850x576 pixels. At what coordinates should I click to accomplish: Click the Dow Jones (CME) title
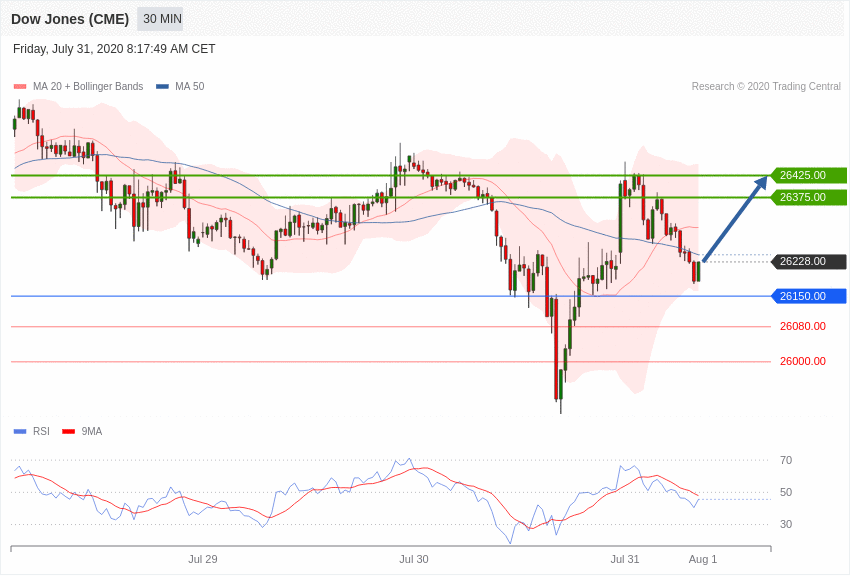(70, 19)
